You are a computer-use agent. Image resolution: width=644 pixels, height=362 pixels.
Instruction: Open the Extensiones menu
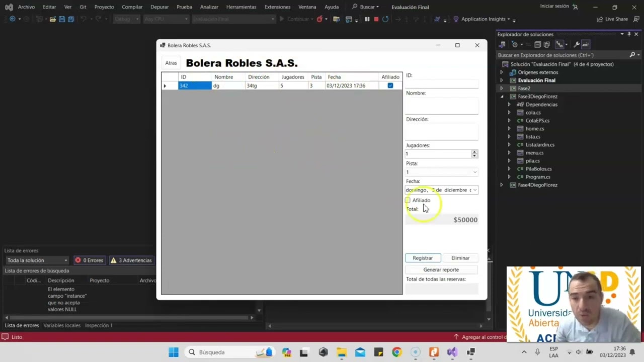277,7
